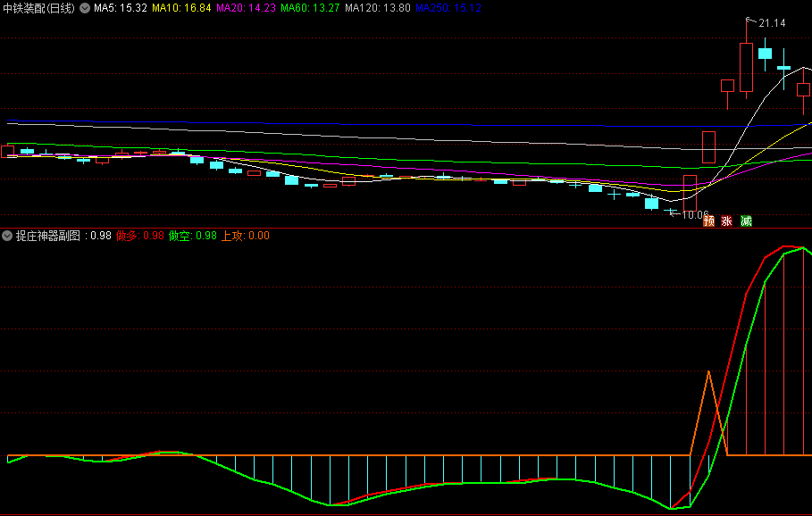Screen dimensions: 812x516
Task: Select the yellow MA10: 16.84 label
Action: point(181,8)
